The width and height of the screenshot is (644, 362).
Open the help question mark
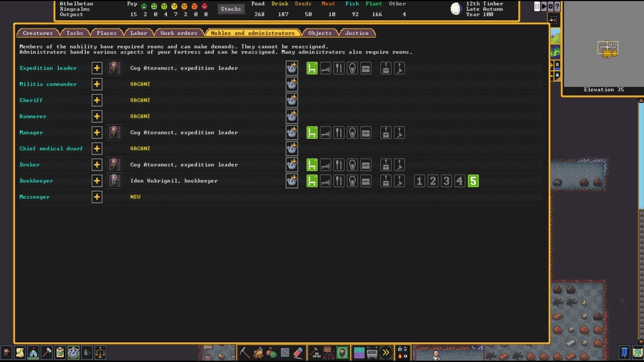pyautogui.click(x=557, y=6)
